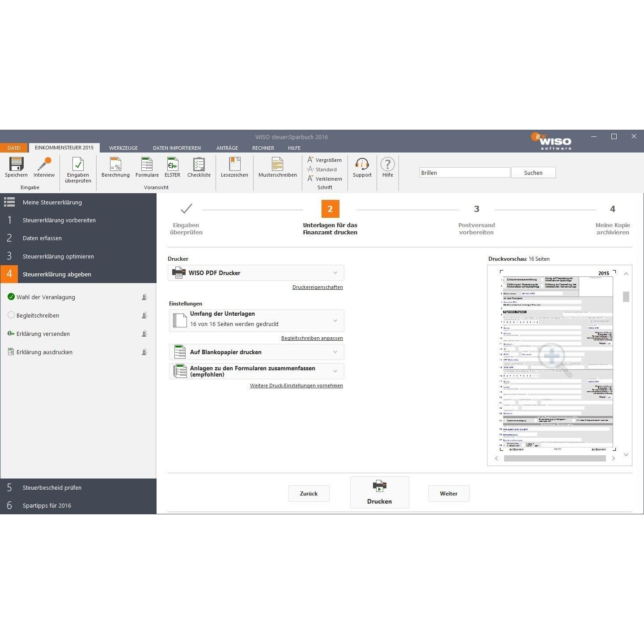Select the Begleitschreiben status circle
The height and width of the screenshot is (644, 644).
point(11,315)
